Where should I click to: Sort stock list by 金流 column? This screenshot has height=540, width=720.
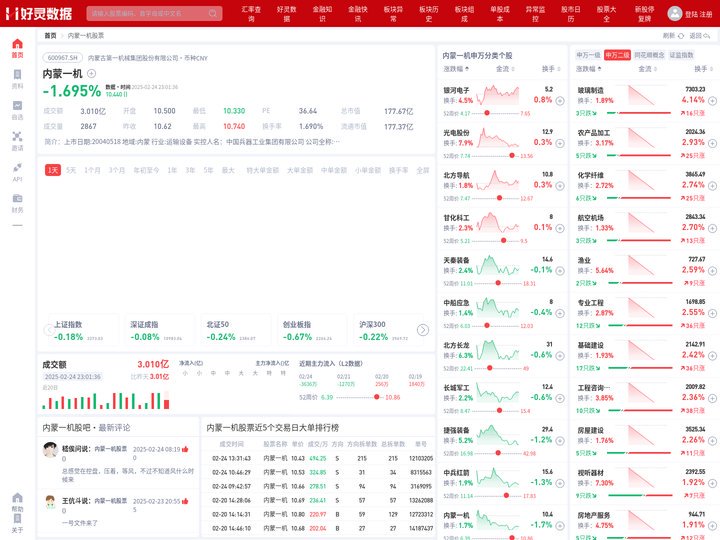tap(505, 69)
